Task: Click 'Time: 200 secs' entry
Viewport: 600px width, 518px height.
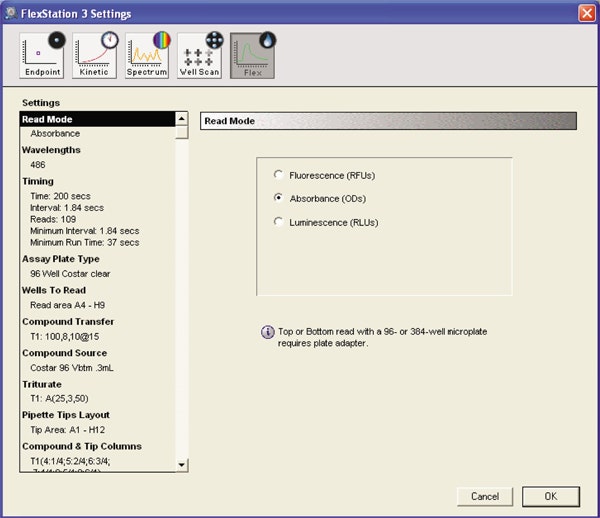Action: click(60, 196)
